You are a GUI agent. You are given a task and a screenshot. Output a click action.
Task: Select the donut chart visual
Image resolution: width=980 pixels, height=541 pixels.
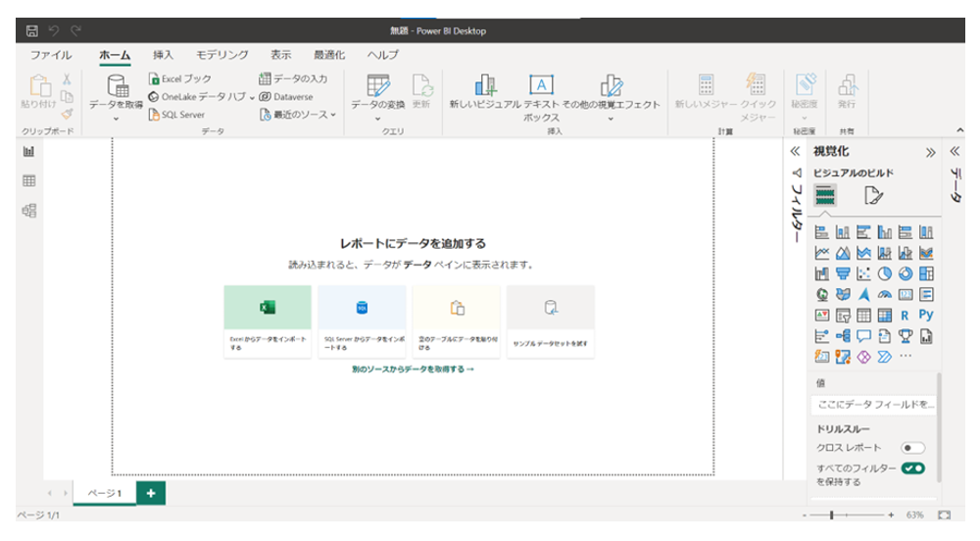pyautogui.click(x=906, y=273)
